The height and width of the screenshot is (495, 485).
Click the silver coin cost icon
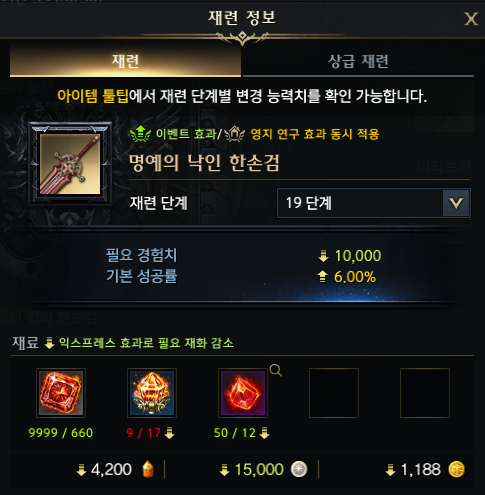(x=299, y=469)
